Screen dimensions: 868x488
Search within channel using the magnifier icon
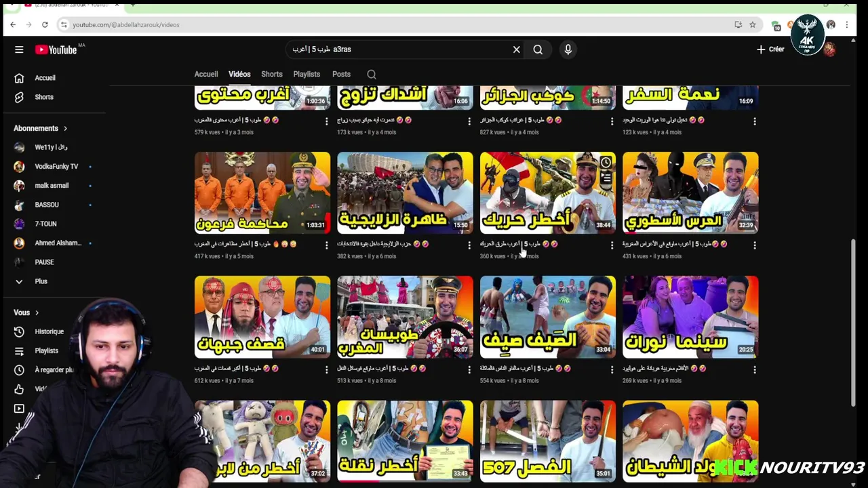coord(372,75)
